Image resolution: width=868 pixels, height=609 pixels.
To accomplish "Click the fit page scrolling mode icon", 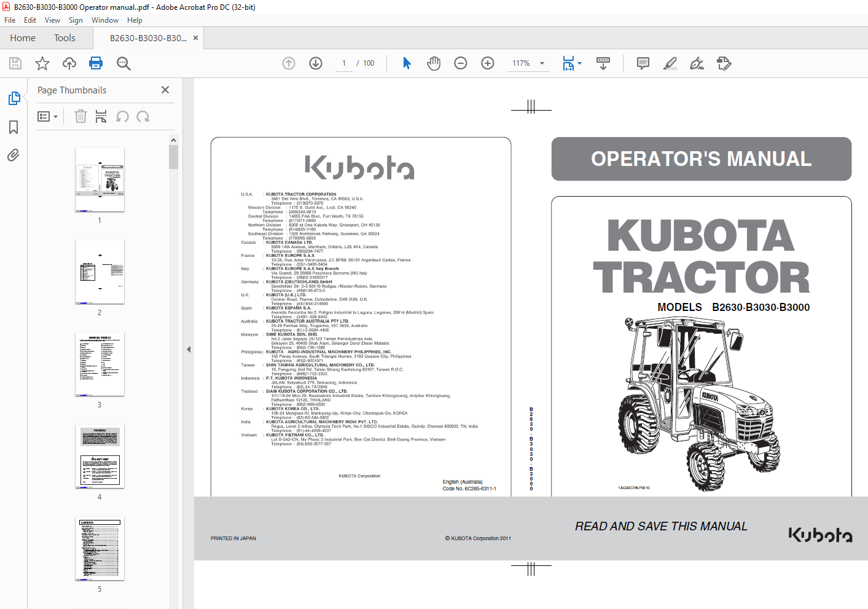I will pyautogui.click(x=568, y=63).
